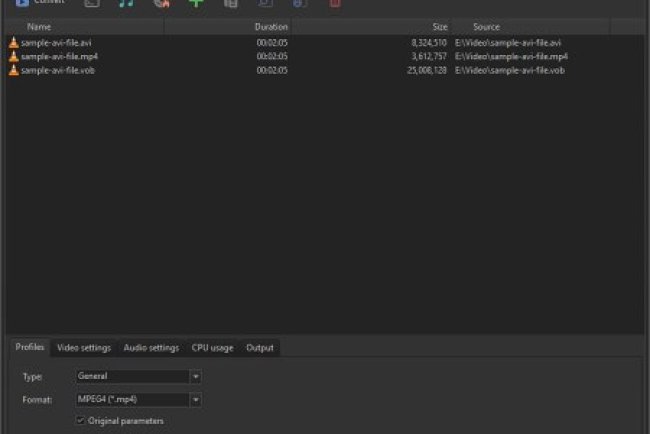650x434 pixels.
Task: Sort by the Source column header
Action: (531, 27)
